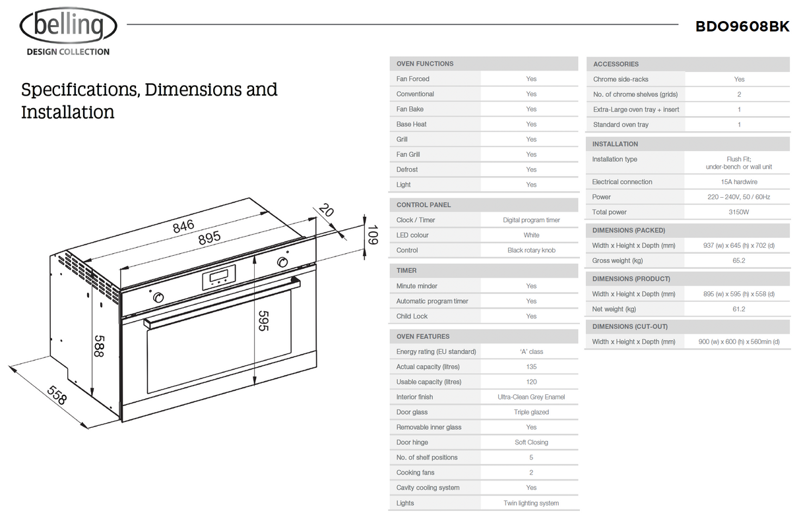Select the ACCESSORIES section header
Viewport: 801px width, 532px height.
click(x=616, y=64)
